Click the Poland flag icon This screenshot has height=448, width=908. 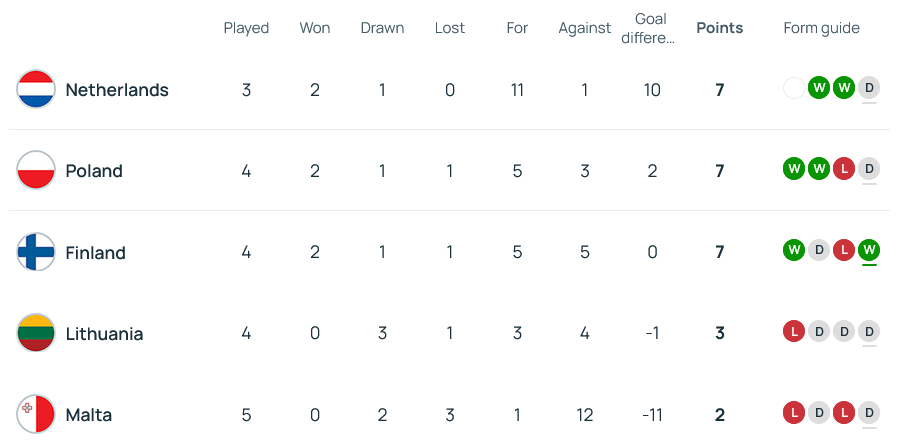pyautogui.click(x=36, y=171)
